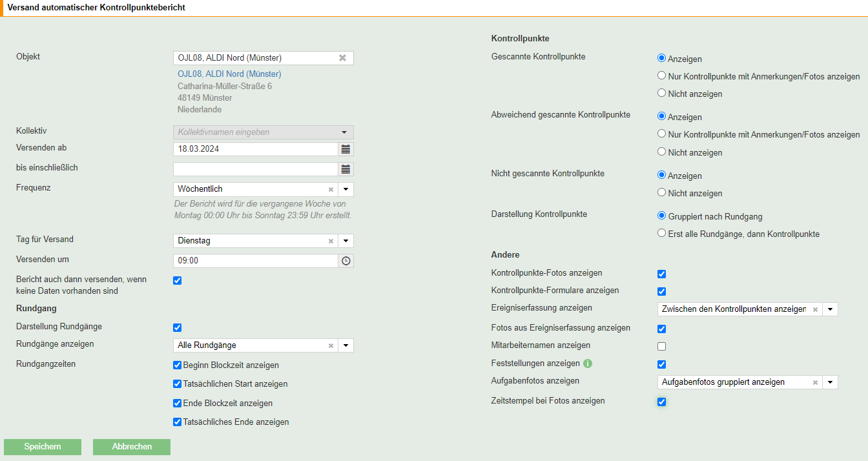
Task: Clear the Frequenz selection Wöchentlich
Action: (x=331, y=190)
